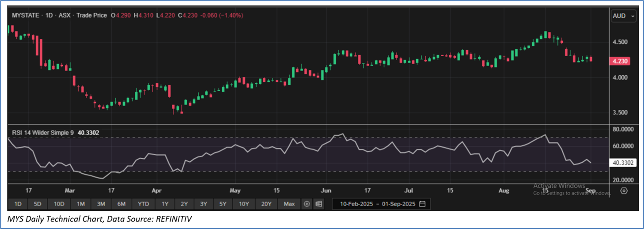Expand the AUD currency dropdown

(623, 16)
